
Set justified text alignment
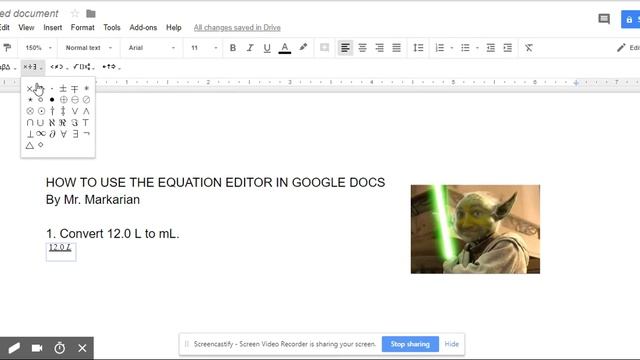(x=396, y=48)
